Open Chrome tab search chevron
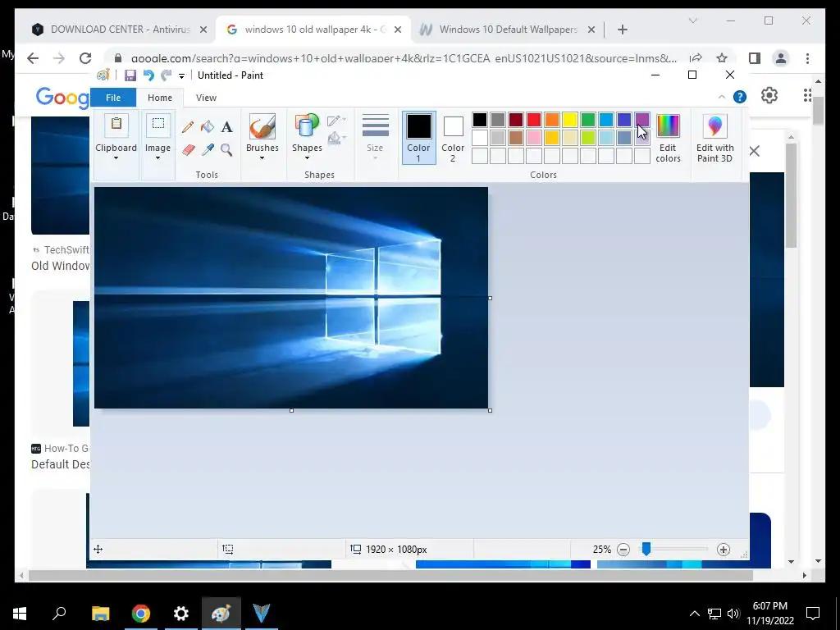 pos(692,21)
